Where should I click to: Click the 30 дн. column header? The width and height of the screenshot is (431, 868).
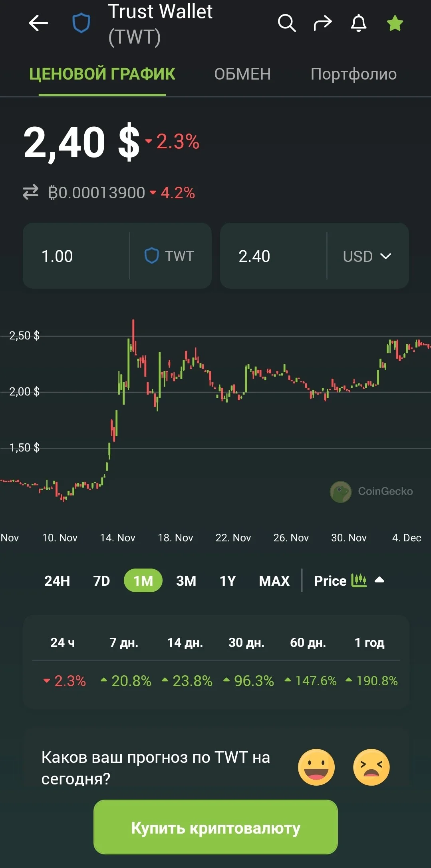point(246,643)
